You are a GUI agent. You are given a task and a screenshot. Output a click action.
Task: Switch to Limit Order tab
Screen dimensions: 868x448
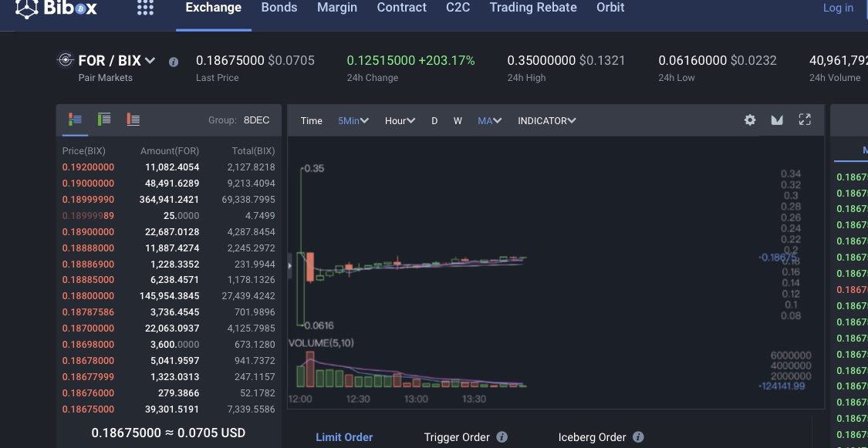pyautogui.click(x=344, y=437)
